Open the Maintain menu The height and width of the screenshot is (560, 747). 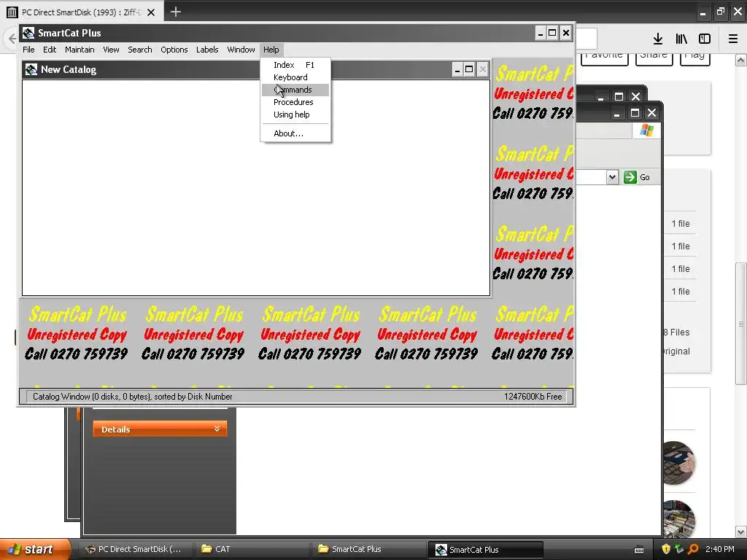pyautogui.click(x=80, y=50)
